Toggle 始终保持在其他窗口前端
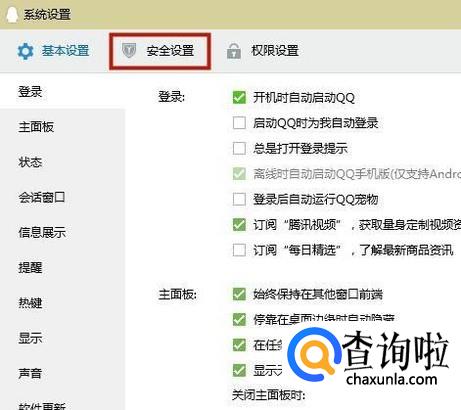The height and width of the screenshot is (410, 461). click(x=239, y=294)
